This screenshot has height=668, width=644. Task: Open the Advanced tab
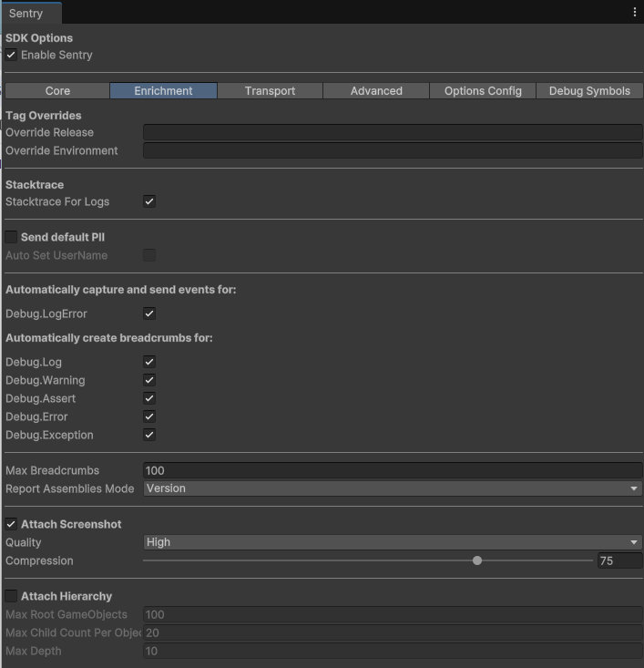click(x=376, y=91)
